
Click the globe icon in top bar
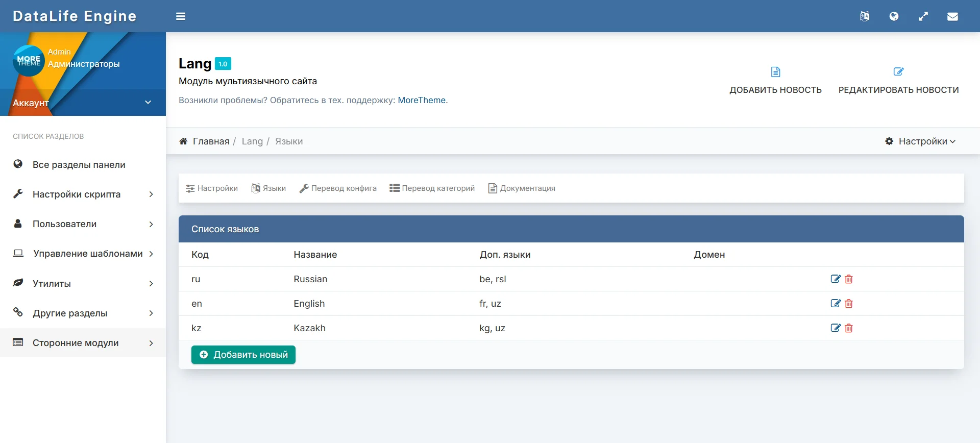click(894, 16)
